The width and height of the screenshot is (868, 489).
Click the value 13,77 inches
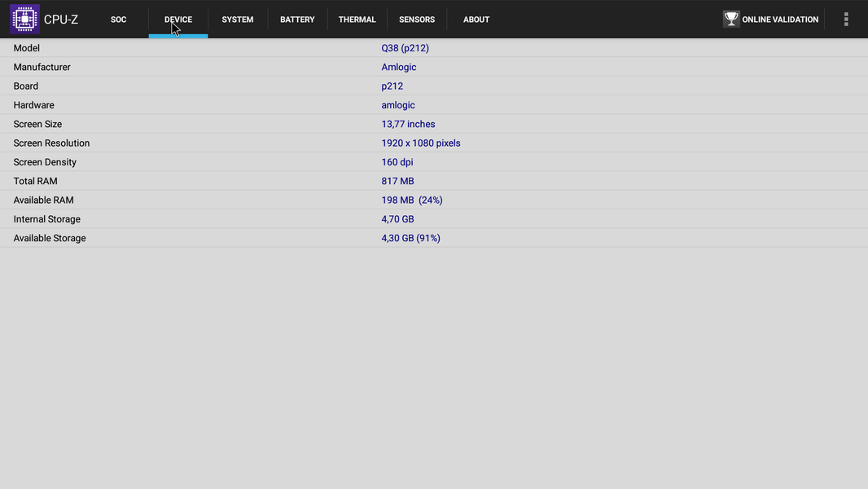pyautogui.click(x=408, y=124)
